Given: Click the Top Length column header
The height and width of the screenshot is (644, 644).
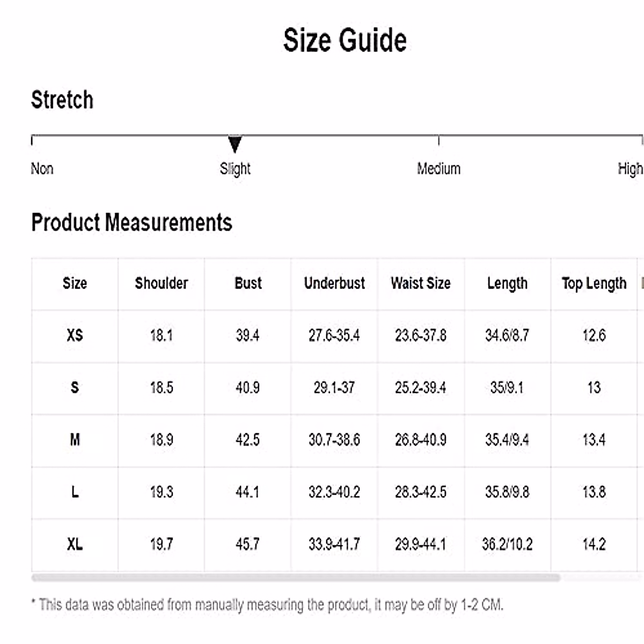Looking at the screenshot, I should coord(594,283).
